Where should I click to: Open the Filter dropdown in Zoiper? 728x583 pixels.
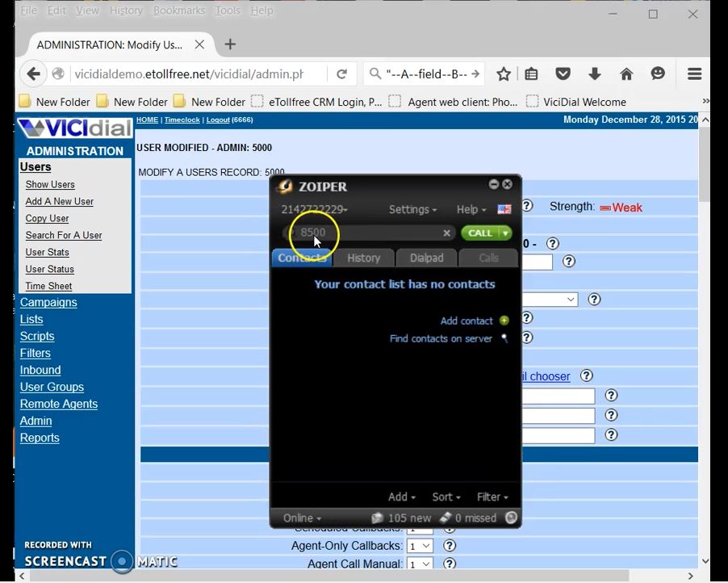492,497
